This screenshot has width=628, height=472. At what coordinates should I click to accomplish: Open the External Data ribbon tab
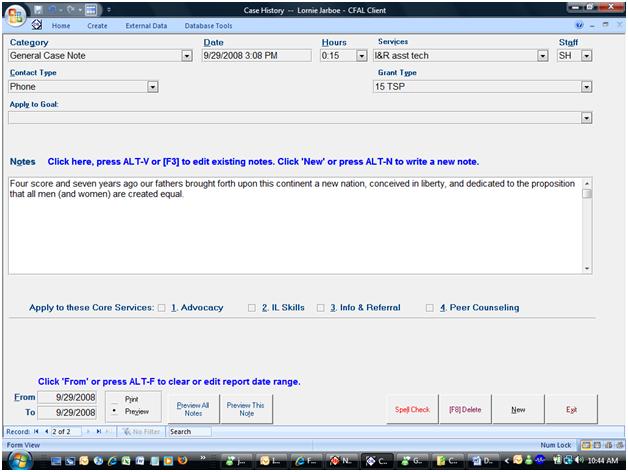pos(146,26)
